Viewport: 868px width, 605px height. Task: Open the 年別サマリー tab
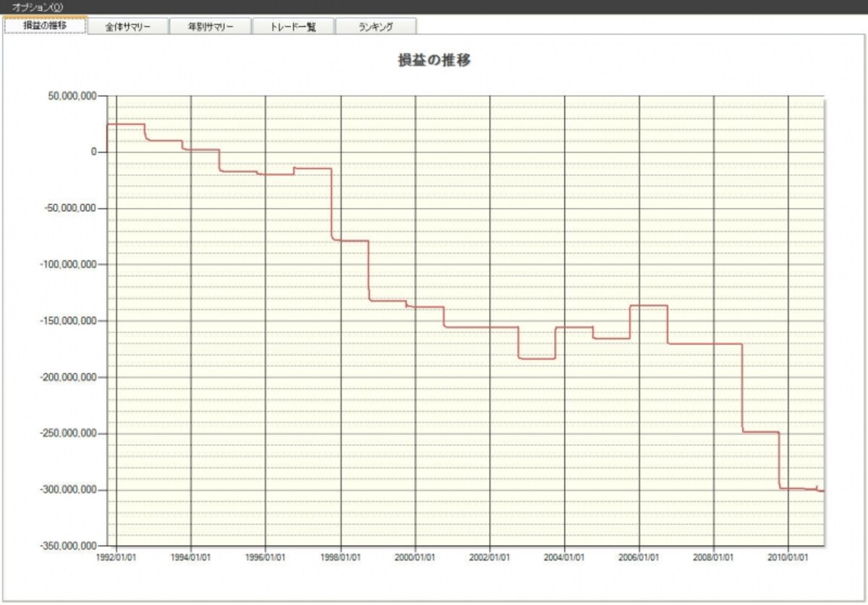point(210,27)
